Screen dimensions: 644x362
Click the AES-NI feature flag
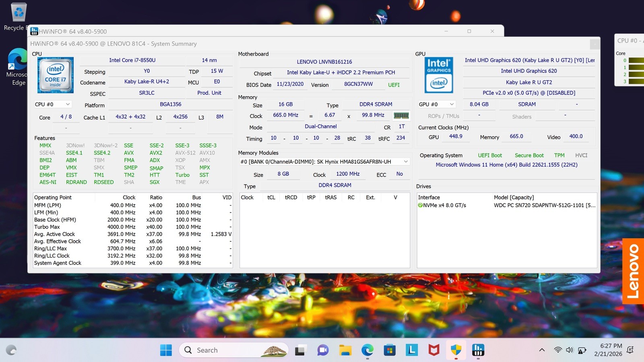[48, 182]
